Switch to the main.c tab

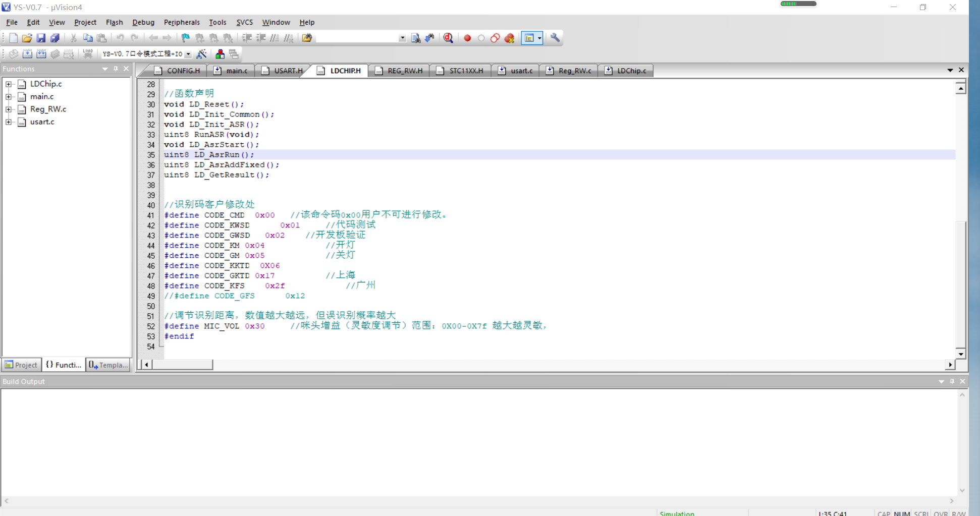[232, 71]
